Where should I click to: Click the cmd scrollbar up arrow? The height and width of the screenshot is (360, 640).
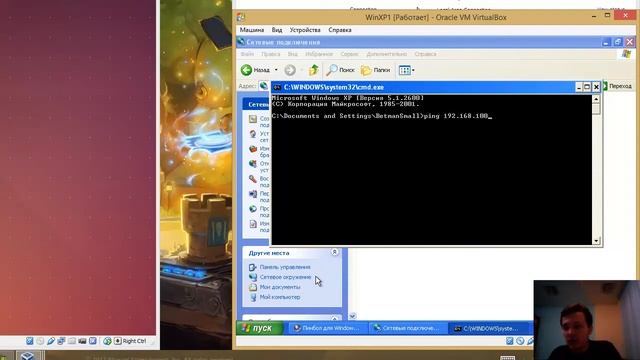click(x=596, y=99)
